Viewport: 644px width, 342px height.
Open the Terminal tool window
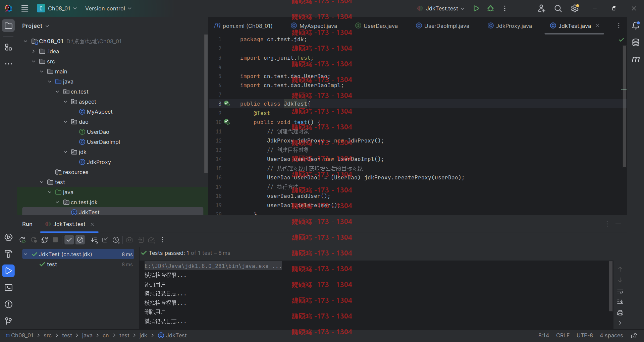click(9, 288)
